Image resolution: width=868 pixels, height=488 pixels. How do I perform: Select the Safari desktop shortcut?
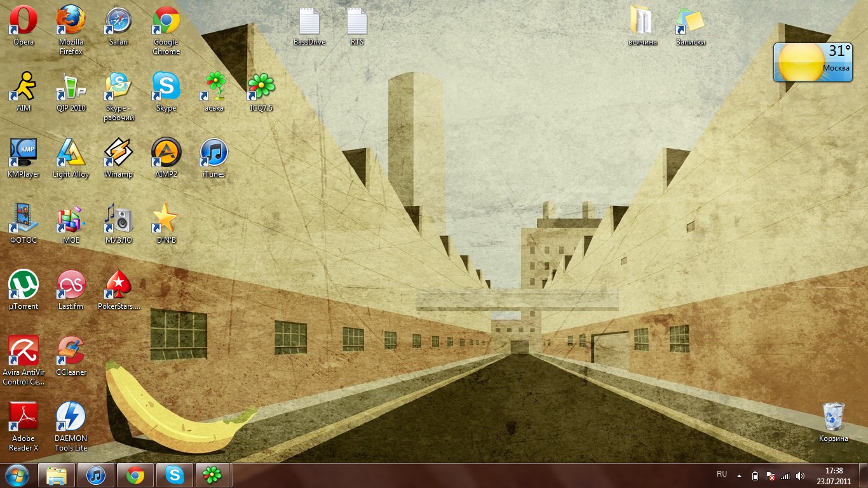[118, 25]
